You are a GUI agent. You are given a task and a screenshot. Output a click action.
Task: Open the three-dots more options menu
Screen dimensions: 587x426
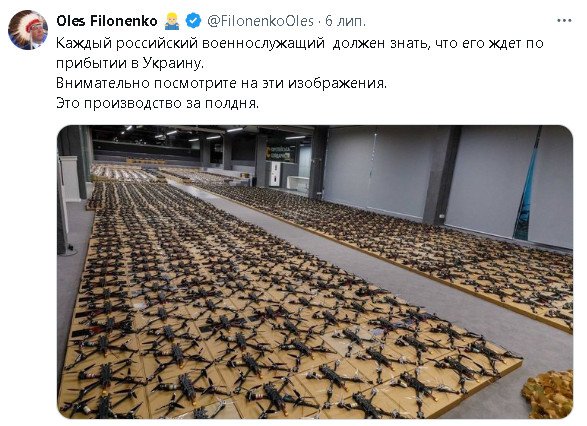point(564,21)
